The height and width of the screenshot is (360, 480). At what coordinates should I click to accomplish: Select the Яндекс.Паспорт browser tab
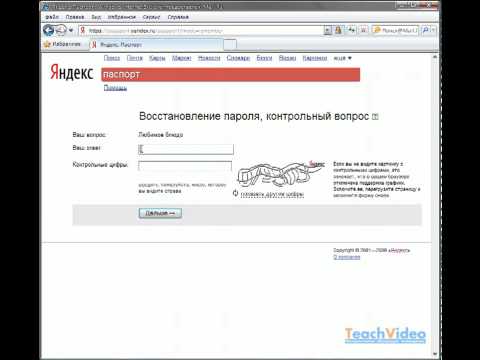[156, 44]
